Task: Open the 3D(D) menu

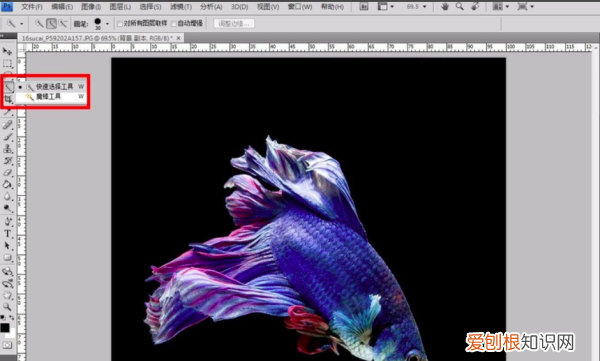Action: pyautogui.click(x=240, y=7)
